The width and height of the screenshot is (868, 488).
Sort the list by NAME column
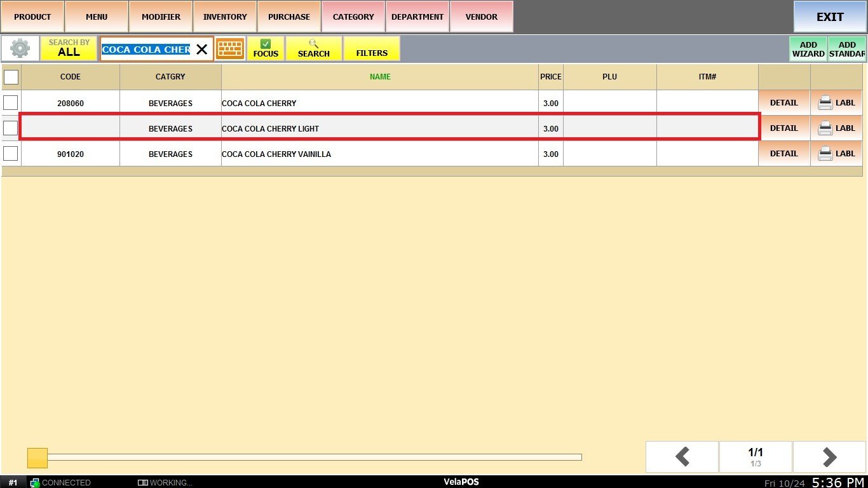(380, 77)
